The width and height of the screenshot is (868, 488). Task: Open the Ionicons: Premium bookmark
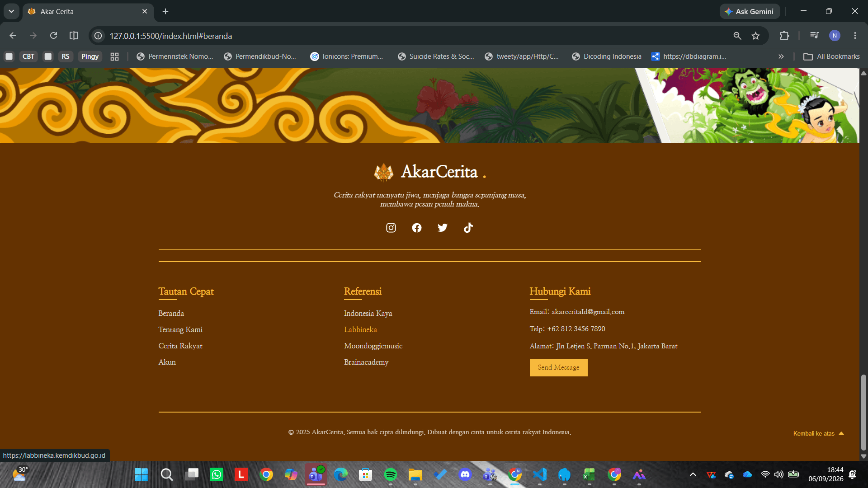tap(347, 56)
